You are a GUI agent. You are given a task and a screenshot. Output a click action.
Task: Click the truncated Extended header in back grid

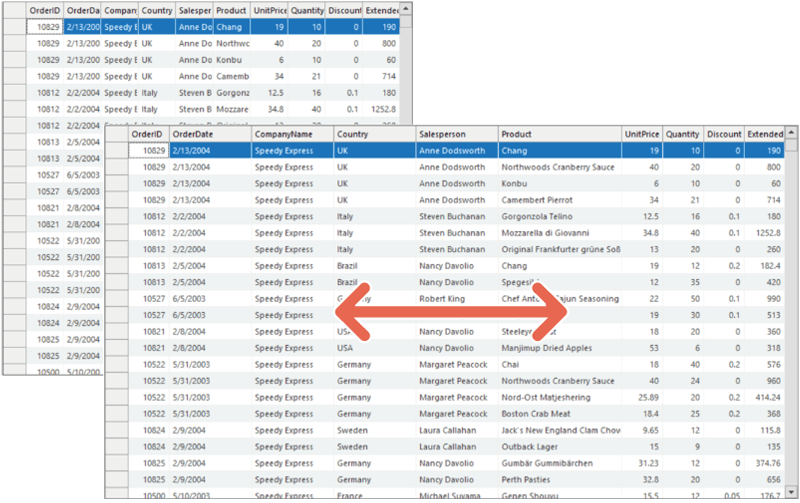381,11
